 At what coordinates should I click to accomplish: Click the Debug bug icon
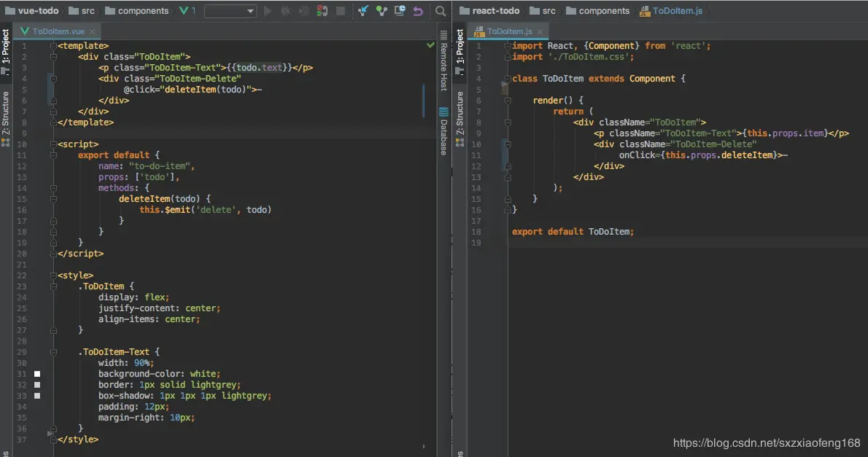286,11
